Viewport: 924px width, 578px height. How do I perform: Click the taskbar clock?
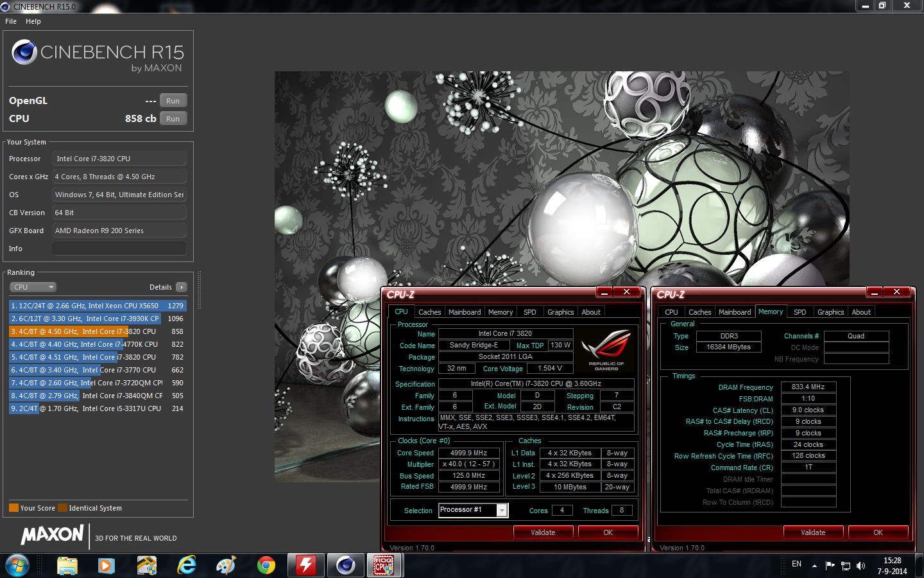click(x=893, y=566)
